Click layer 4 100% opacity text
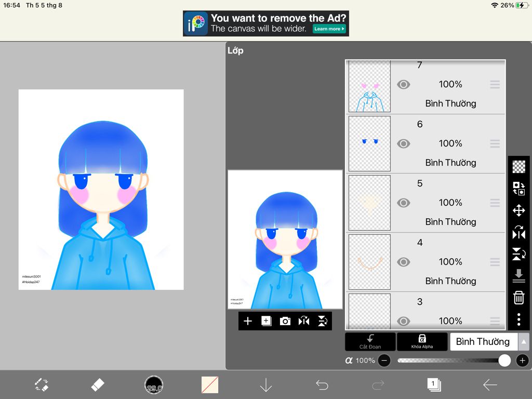 [450, 262]
